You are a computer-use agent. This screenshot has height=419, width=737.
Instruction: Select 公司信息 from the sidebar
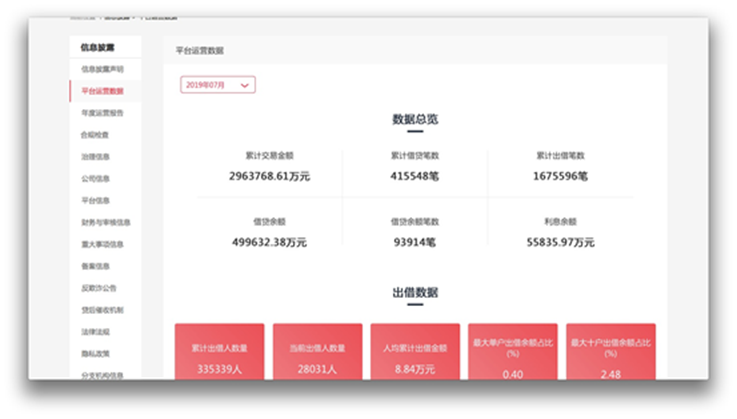pos(95,178)
